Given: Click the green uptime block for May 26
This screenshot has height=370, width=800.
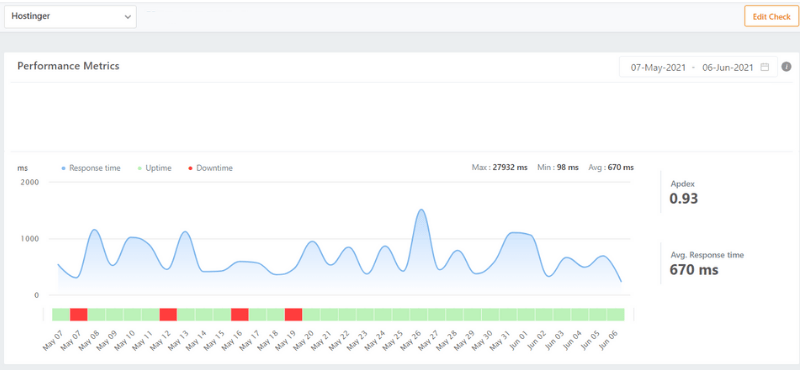Looking at the screenshot, I should (x=419, y=314).
